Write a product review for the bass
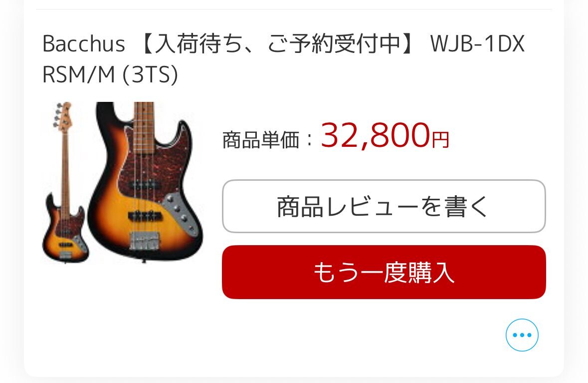The width and height of the screenshot is (588, 383). click(384, 206)
